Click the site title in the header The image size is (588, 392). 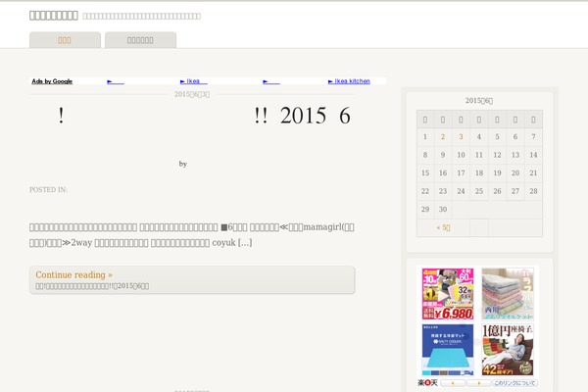54,16
